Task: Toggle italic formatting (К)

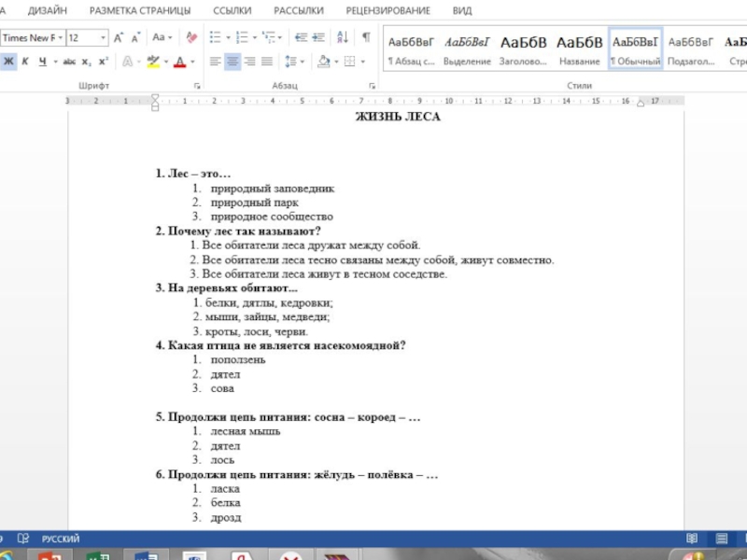Action: [25, 62]
